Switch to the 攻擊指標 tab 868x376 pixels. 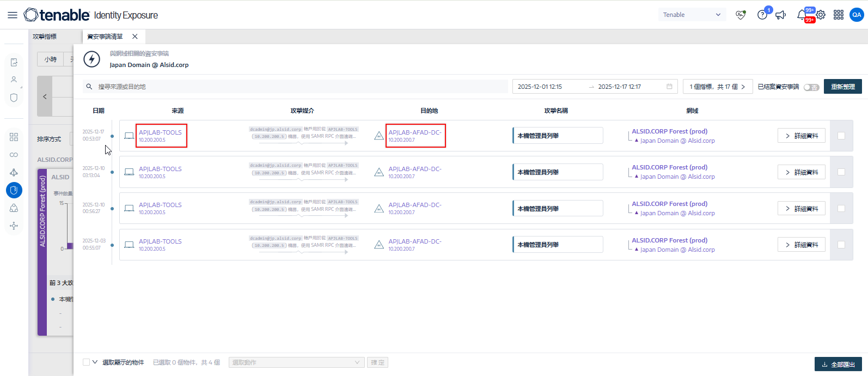click(x=45, y=37)
